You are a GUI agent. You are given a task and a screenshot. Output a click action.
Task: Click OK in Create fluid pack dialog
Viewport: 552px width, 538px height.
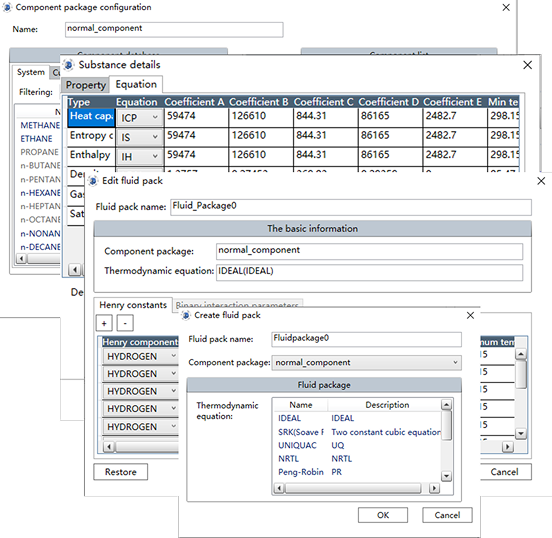383,515
